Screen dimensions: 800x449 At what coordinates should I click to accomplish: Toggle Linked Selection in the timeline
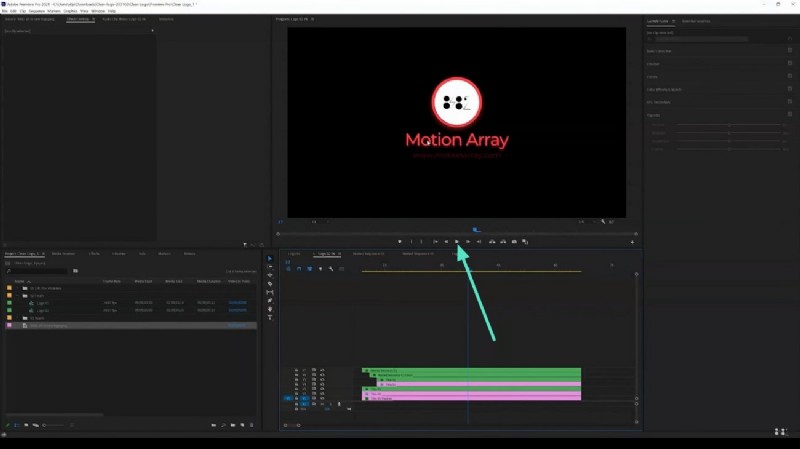coord(310,269)
